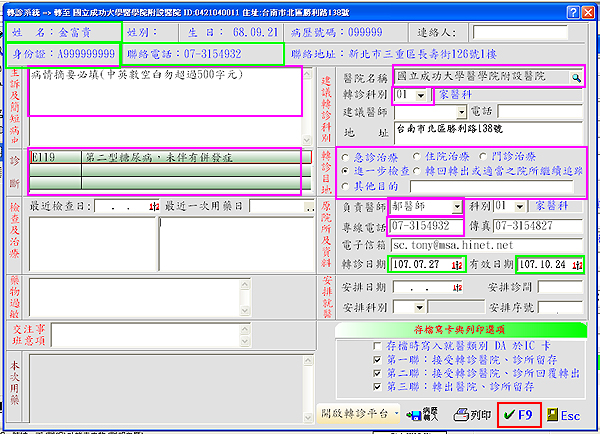Click the 開啟轉診平台 button
This screenshot has height=434, width=600.
(x=353, y=413)
